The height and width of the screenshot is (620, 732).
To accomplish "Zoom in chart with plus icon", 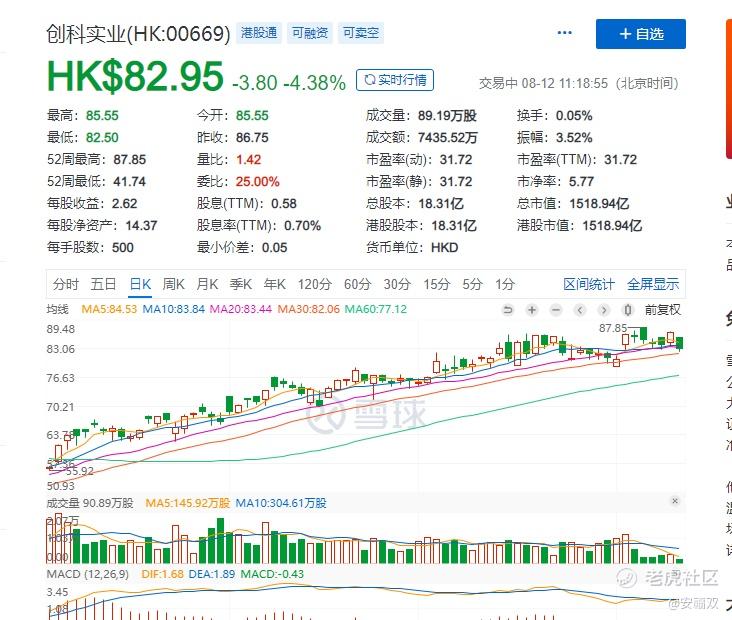I will [532, 310].
